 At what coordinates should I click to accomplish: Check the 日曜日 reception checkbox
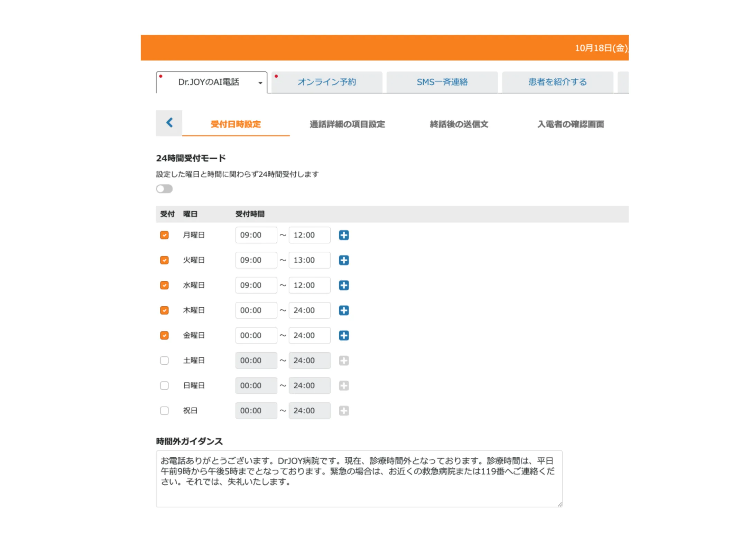164,385
